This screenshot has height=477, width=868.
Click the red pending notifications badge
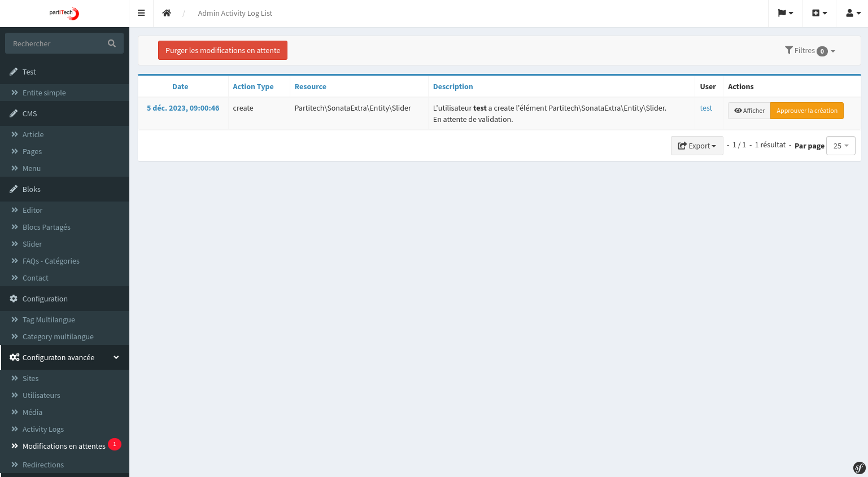[x=115, y=444]
